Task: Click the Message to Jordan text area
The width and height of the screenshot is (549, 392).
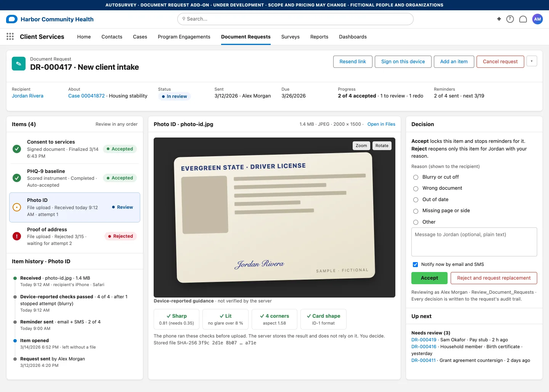Action: pos(474,242)
